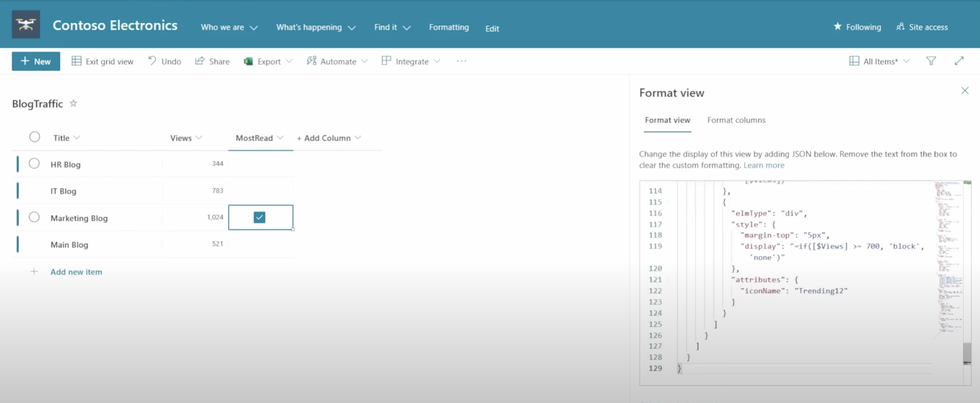Image resolution: width=980 pixels, height=403 pixels.
Task: Click the Contoso Electronics site title
Action: [x=115, y=25]
